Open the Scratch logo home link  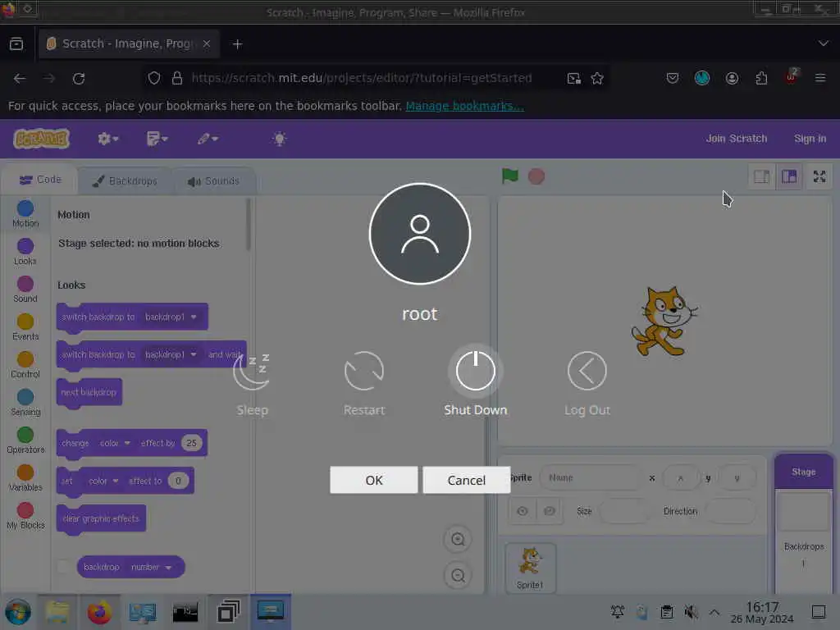click(x=41, y=139)
